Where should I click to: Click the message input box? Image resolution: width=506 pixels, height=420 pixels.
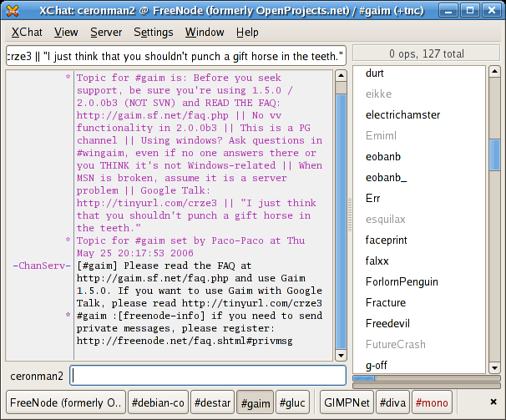(208, 376)
